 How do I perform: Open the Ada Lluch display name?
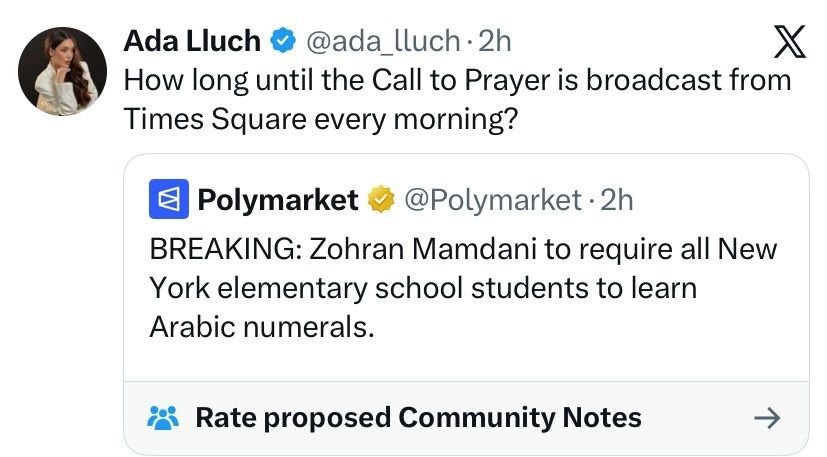[x=192, y=41]
